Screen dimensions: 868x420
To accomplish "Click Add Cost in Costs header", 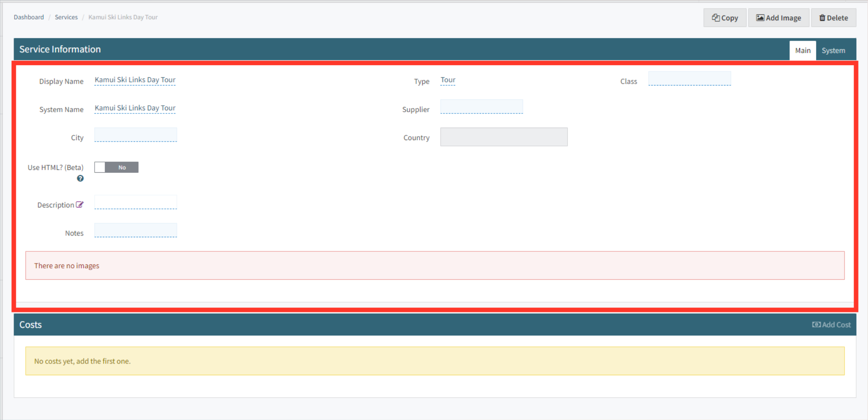I will click(831, 325).
